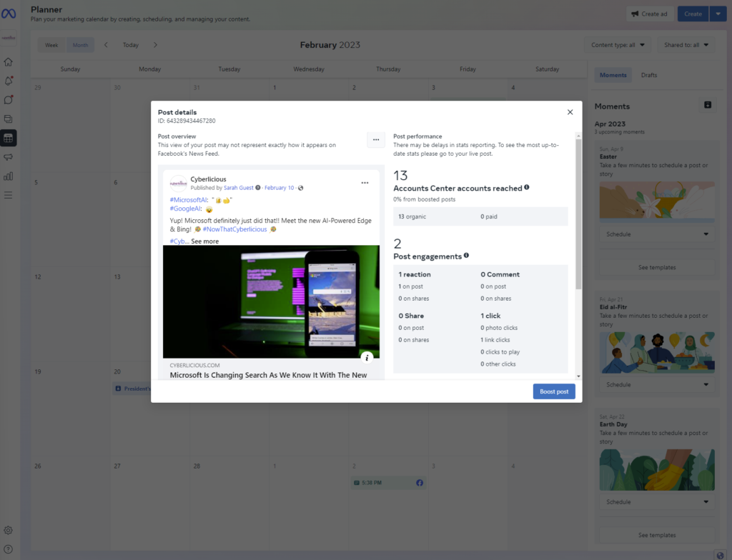Click the Earth Day moment illustration
Screen dimensions: 732x560
(x=657, y=469)
